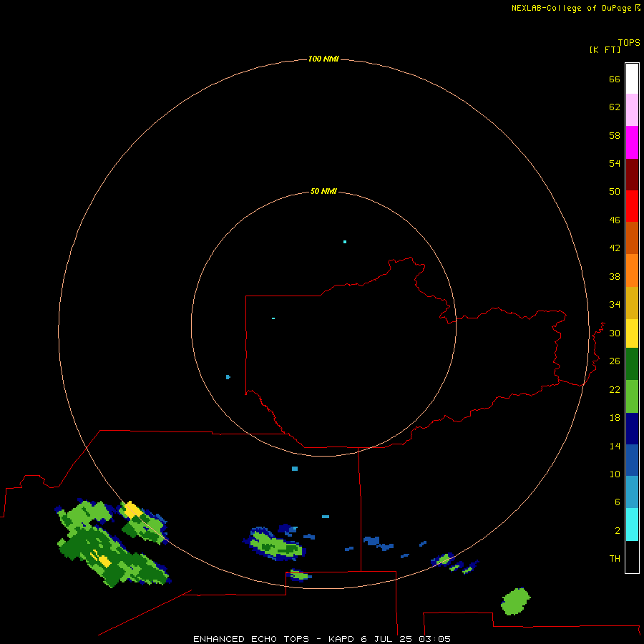Click the 'TOPS' legend title

629,42
